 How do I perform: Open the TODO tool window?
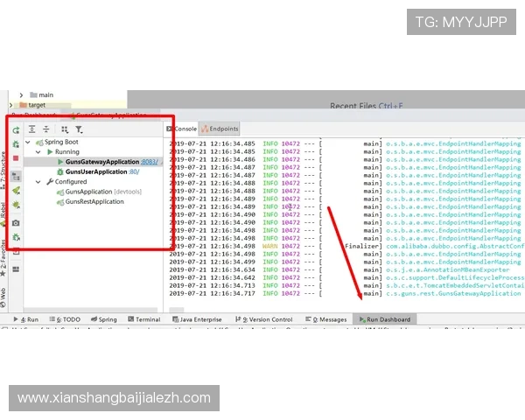pyautogui.click(x=67, y=319)
